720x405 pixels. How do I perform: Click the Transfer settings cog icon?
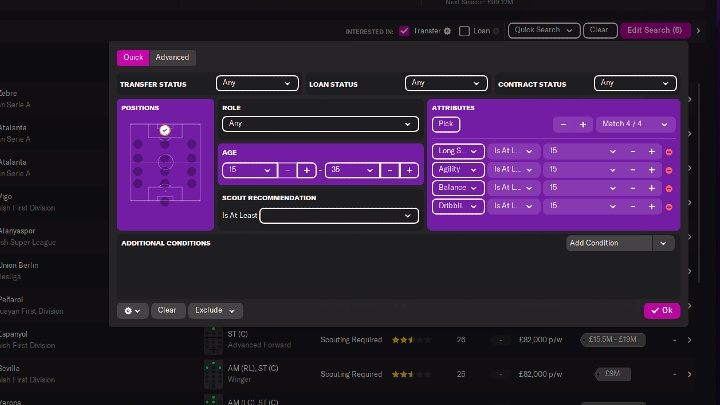[447, 31]
